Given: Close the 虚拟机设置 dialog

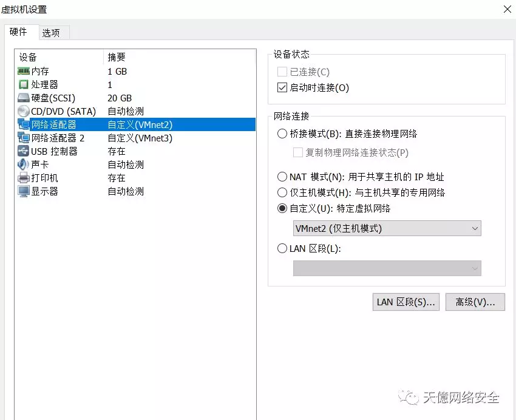Looking at the screenshot, I should (x=508, y=9).
